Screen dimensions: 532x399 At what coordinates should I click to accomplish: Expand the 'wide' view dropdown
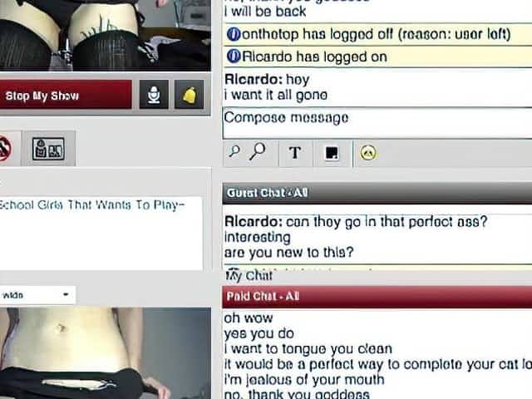pyautogui.click(x=37, y=295)
